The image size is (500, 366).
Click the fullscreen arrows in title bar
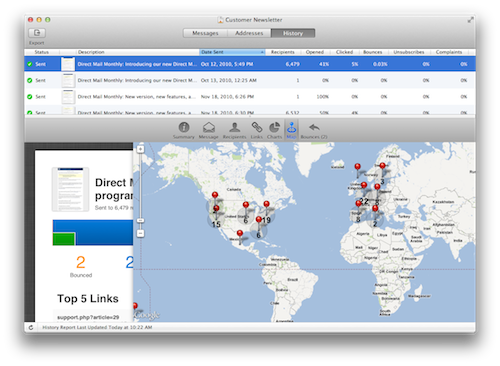(x=470, y=20)
